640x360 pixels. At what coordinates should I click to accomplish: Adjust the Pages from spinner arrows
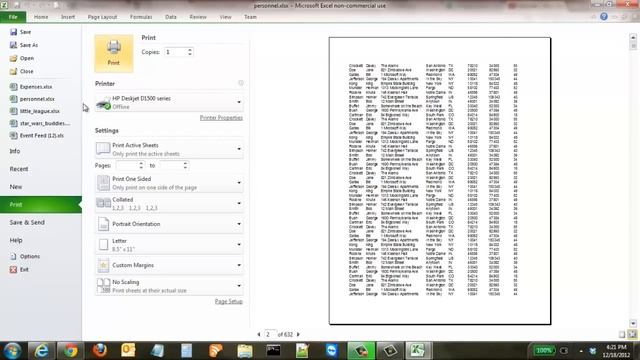click(x=141, y=165)
